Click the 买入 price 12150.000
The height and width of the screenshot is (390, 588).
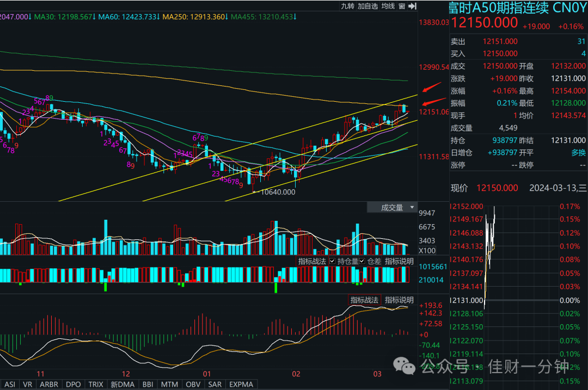tap(500, 53)
